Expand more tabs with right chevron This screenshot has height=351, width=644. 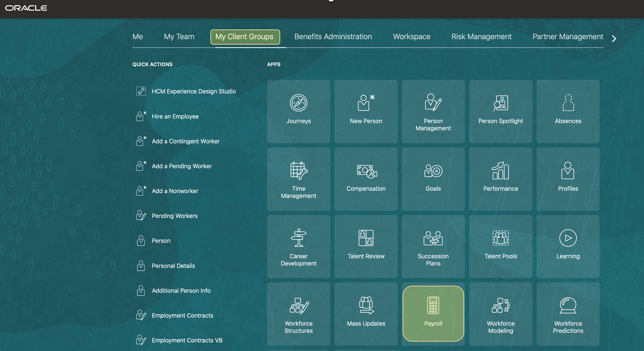coord(614,39)
